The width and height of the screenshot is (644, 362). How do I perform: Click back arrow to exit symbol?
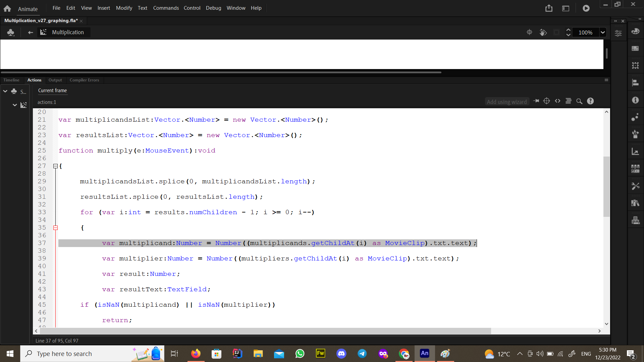(x=31, y=33)
